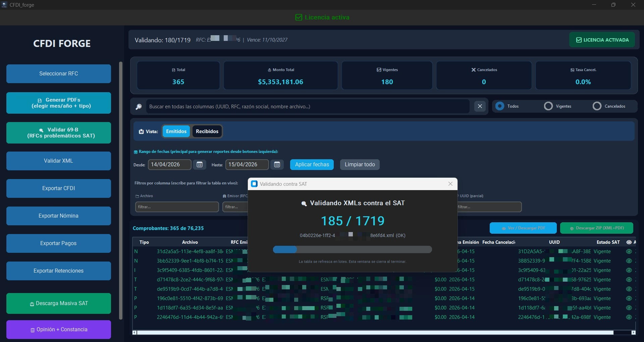Screen dimensions: 644x342
Task: Click the left arrow of the horizontal scrollbar
Action: pyautogui.click(x=135, y=333)
